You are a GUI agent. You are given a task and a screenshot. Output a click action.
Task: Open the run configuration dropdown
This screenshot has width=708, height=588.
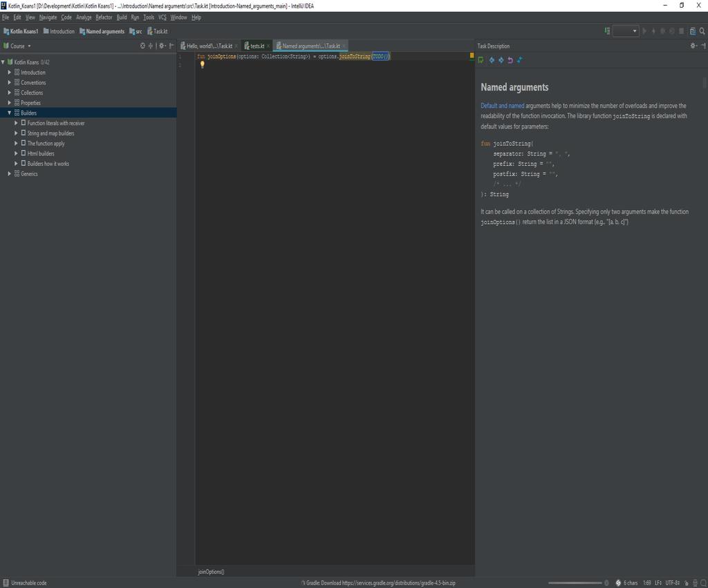pyautogui.click(x=626, y=31)
